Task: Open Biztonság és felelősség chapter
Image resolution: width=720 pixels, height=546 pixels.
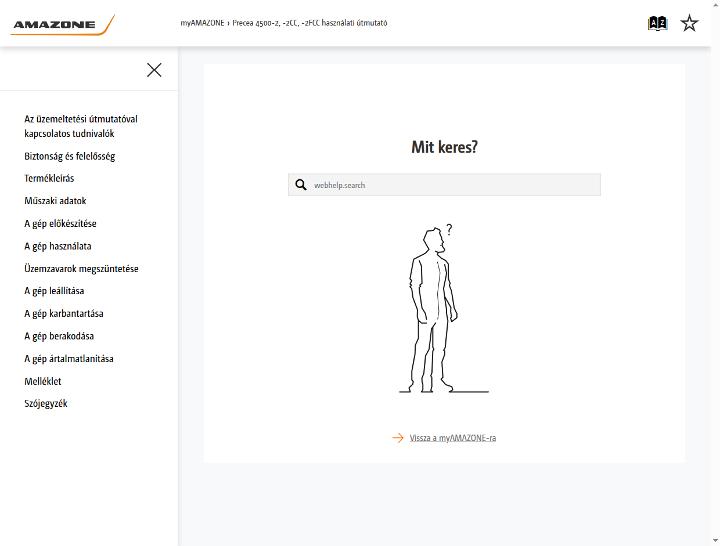Action: [x=70, y=156]
